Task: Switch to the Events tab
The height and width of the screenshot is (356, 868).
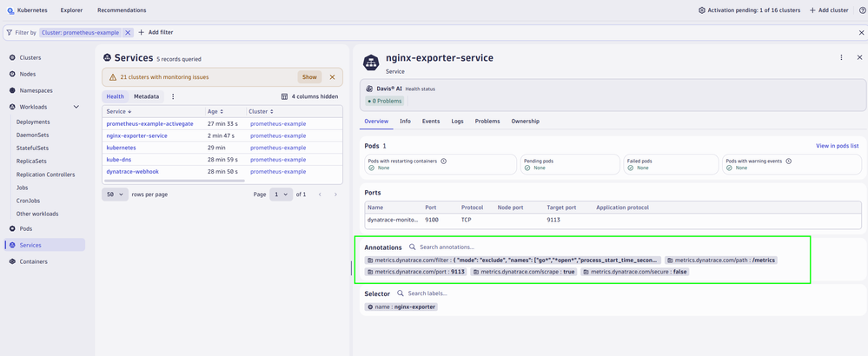Action: click(431, 122)
